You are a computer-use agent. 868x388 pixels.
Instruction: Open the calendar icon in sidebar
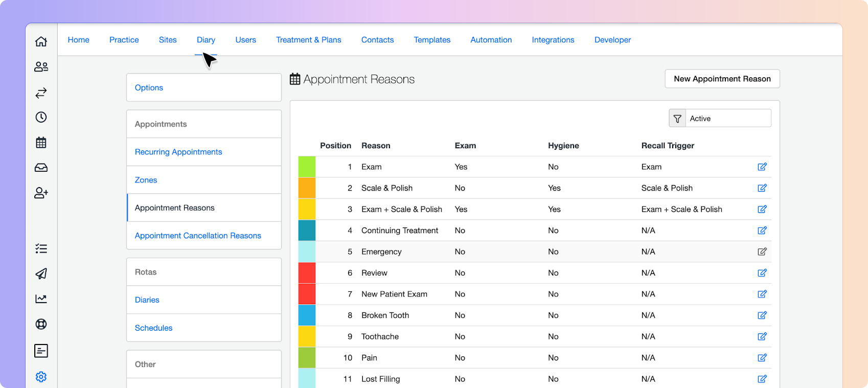click(x=41, y=143)
